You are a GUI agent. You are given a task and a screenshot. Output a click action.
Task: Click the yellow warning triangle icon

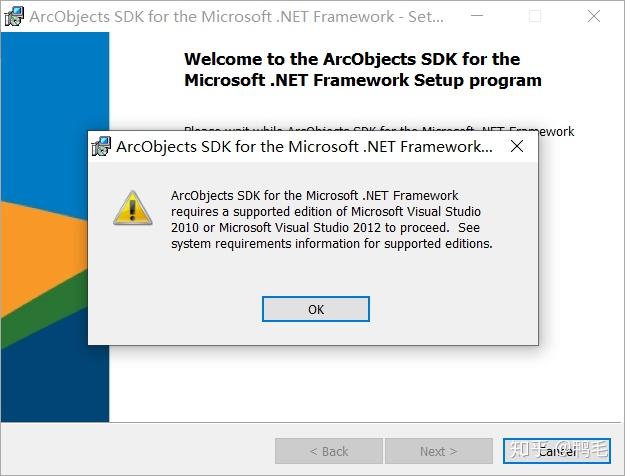133,209
